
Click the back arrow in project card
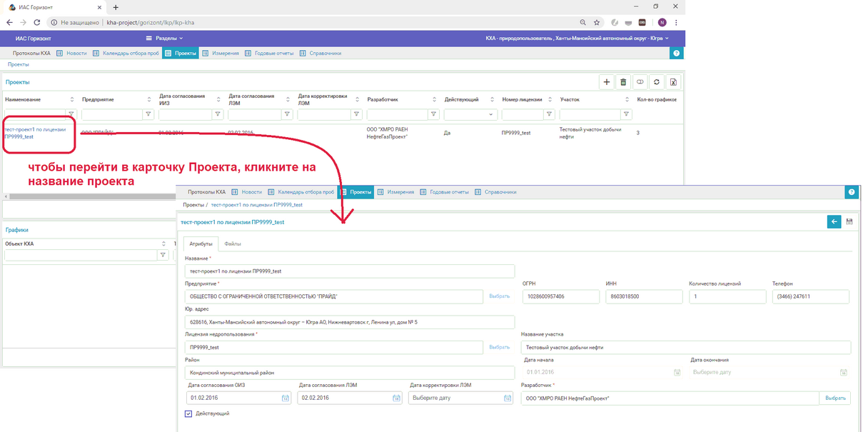click(x=834, y=222)
